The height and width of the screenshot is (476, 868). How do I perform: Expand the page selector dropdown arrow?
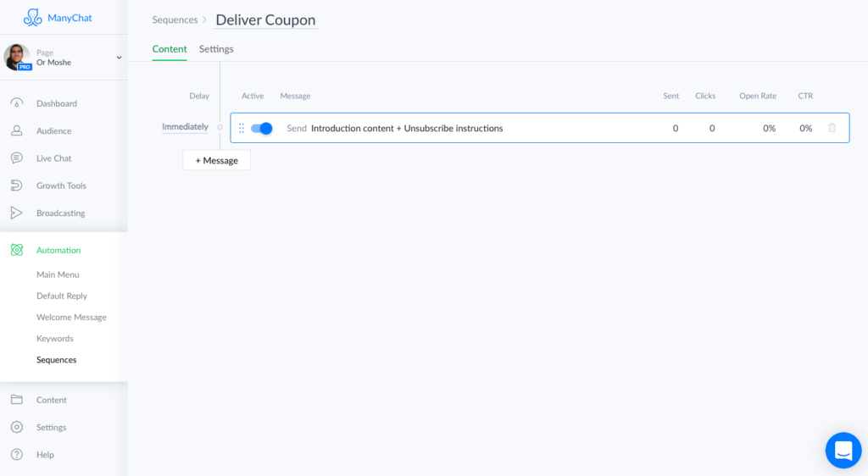click(x=119, y=58)
